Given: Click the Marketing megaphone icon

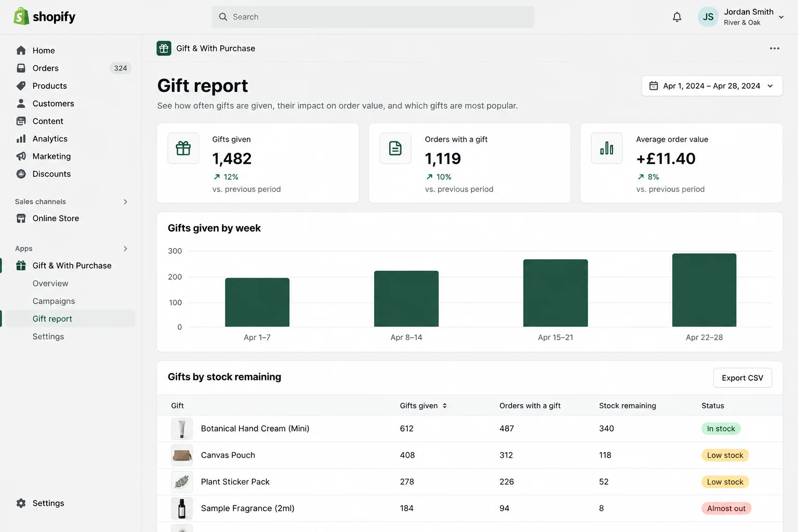Looking at the screenshot, I should click(x=21, y=156).
